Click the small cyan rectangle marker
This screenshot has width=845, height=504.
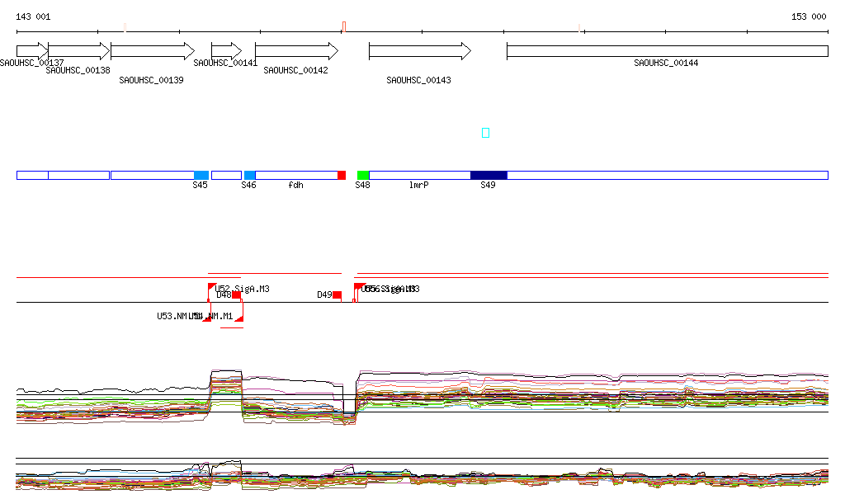[485, 133]
